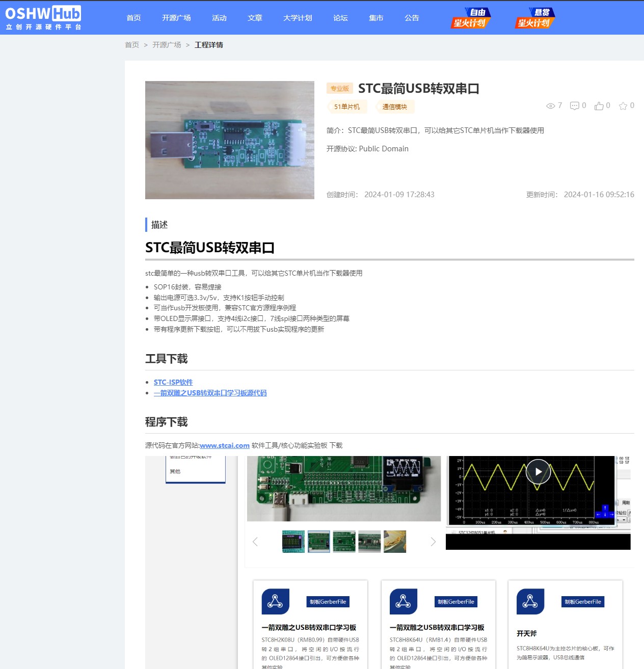The height and width of the screenshot is (669, 644).
Task: Select the first carousel thumbnail (oscilloscope)
Action: click(293, 542)
